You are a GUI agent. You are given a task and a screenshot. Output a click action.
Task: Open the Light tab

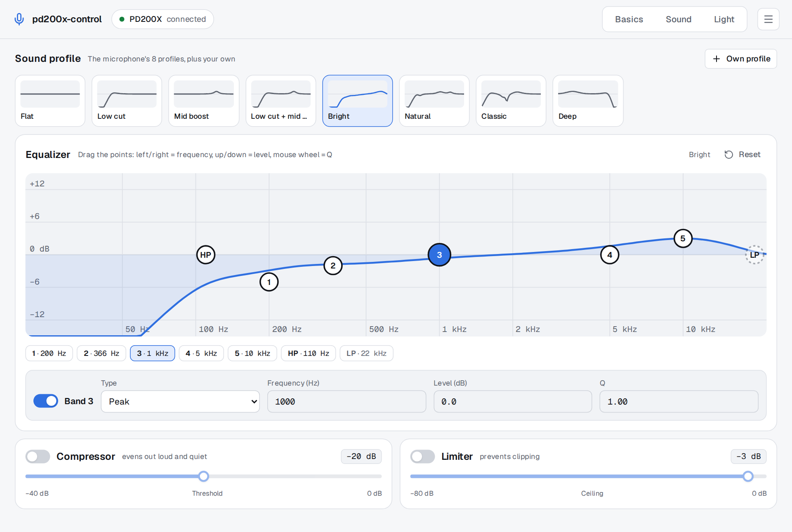click(724, 19)
